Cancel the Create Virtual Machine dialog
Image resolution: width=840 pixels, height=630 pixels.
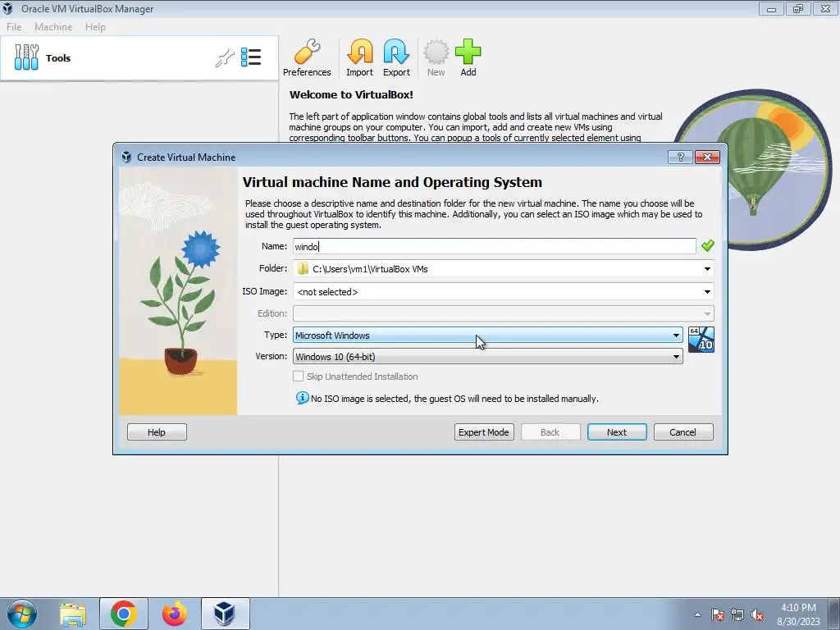pyautogui.click(x=683, y=431)
